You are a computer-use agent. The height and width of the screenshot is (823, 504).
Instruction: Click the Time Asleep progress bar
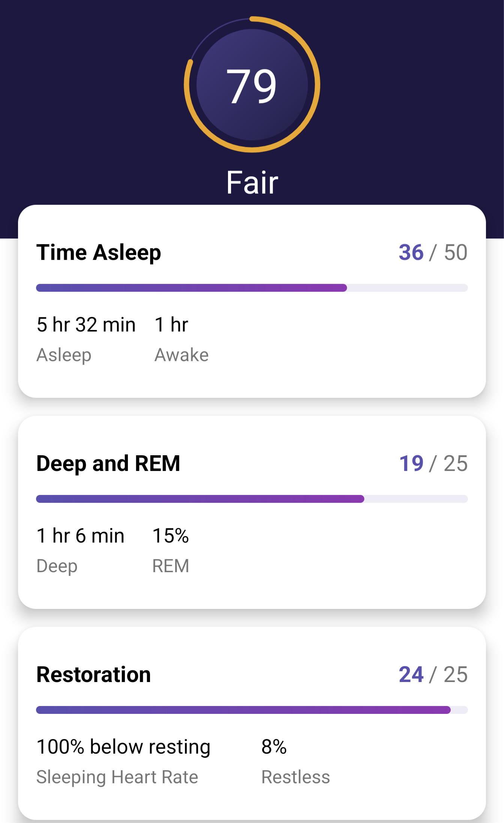[252, 288]
